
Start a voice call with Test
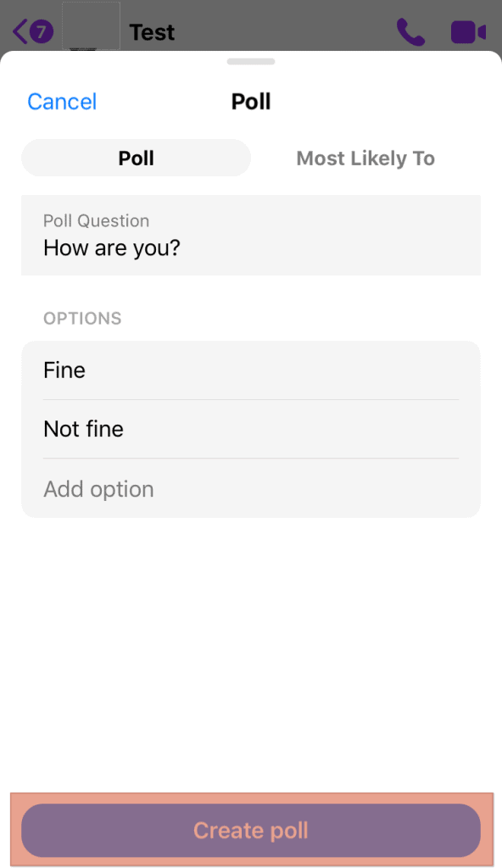[410, 31]
